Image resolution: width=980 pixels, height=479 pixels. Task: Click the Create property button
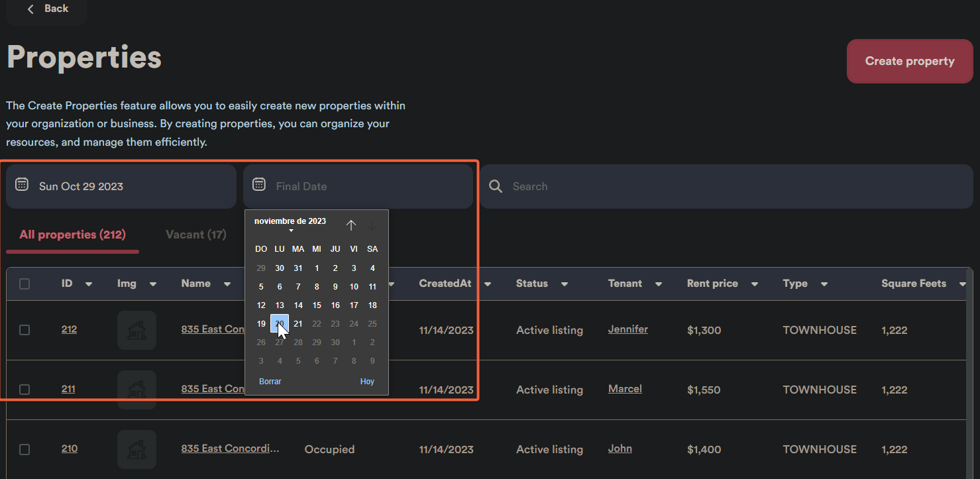coord(909,61)
